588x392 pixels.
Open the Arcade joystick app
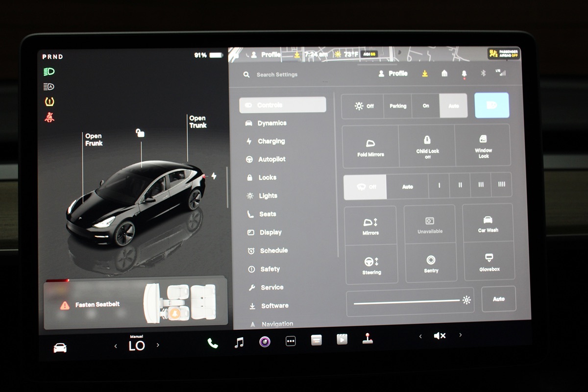click(367, 339)
